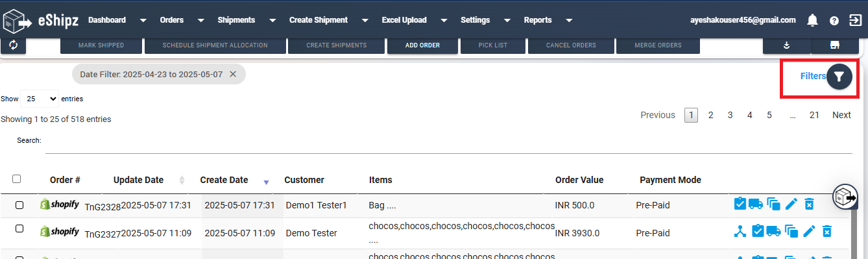
Task: Open the Orders menu
Action: click(172, 20)
